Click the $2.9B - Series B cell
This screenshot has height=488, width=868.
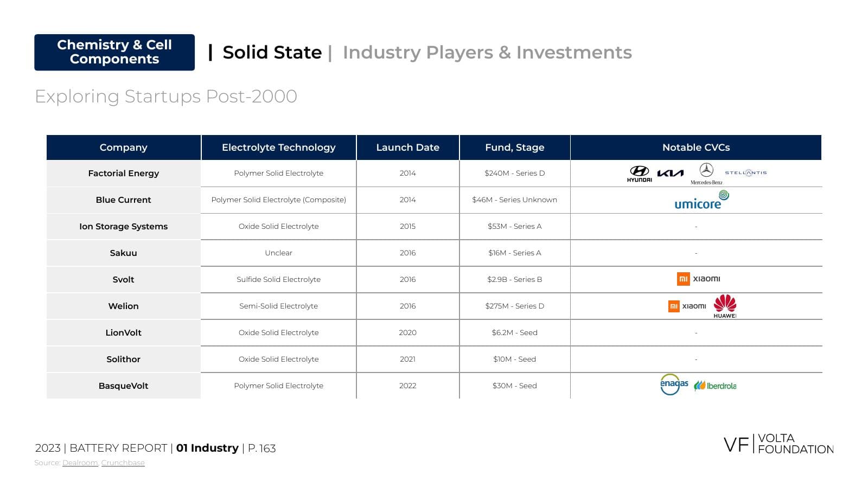(515, 279)
